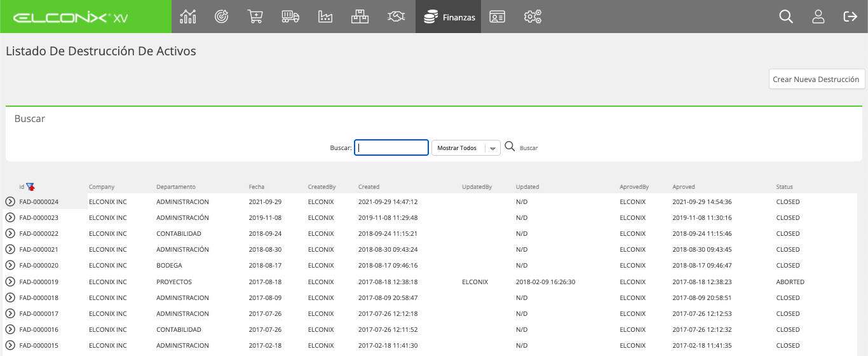Click Fecha cell 2018-08-17
The height and width of the screenshot is (356, 868).
[x=265, y=265]
